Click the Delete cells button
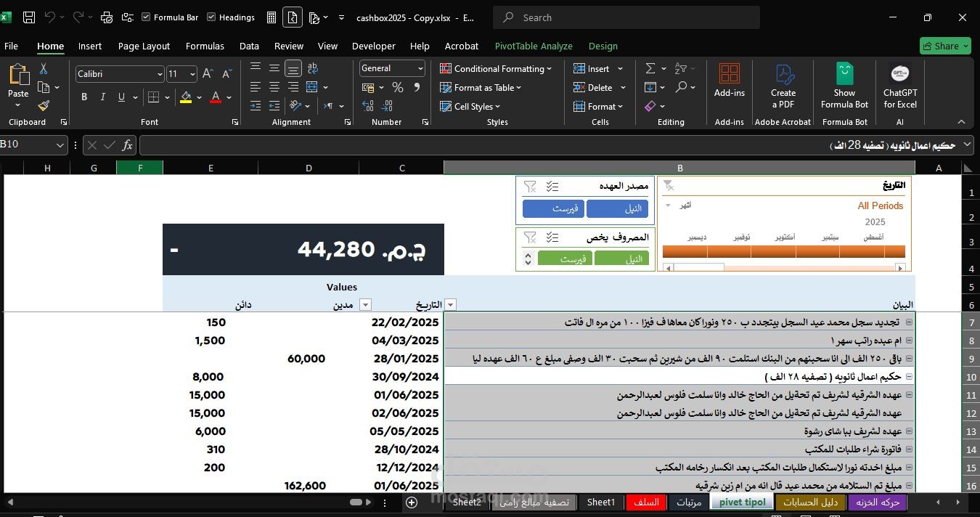Screen dimensions: 980x517 [599, 87]
